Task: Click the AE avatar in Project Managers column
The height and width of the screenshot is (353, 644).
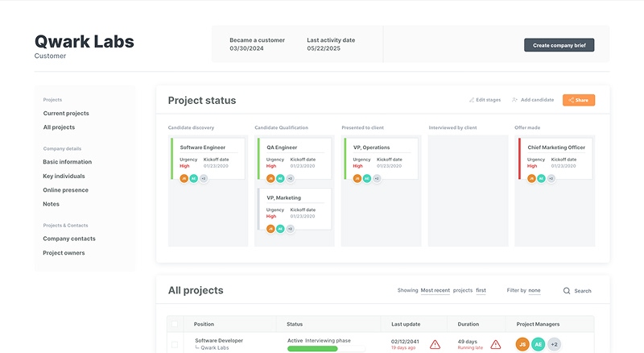Action: point(538,344)
